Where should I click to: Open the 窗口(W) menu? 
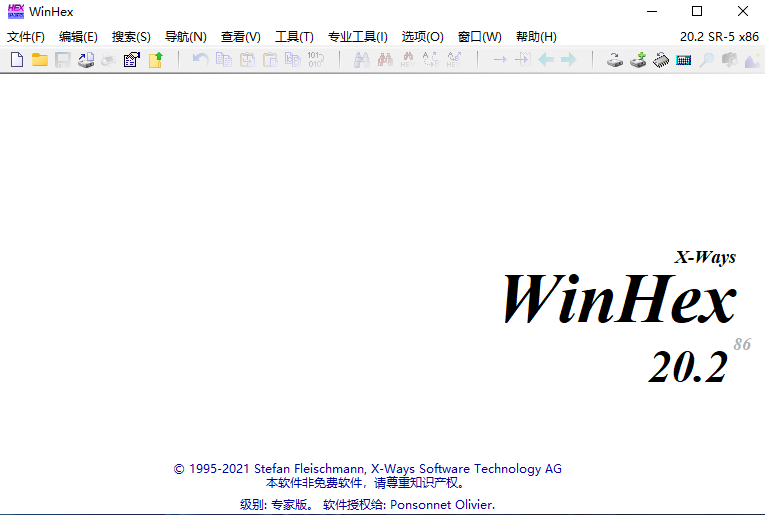tap(480, 37)
